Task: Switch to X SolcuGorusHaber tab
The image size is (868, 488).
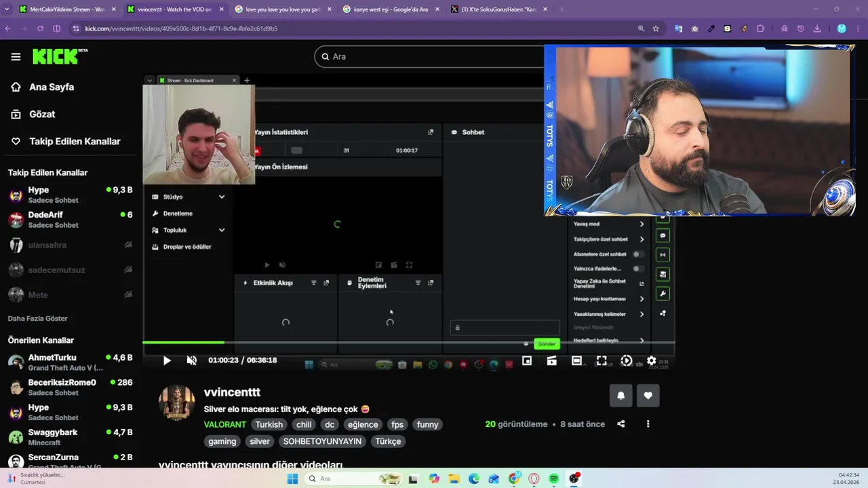Action: [x=498, y=9]
